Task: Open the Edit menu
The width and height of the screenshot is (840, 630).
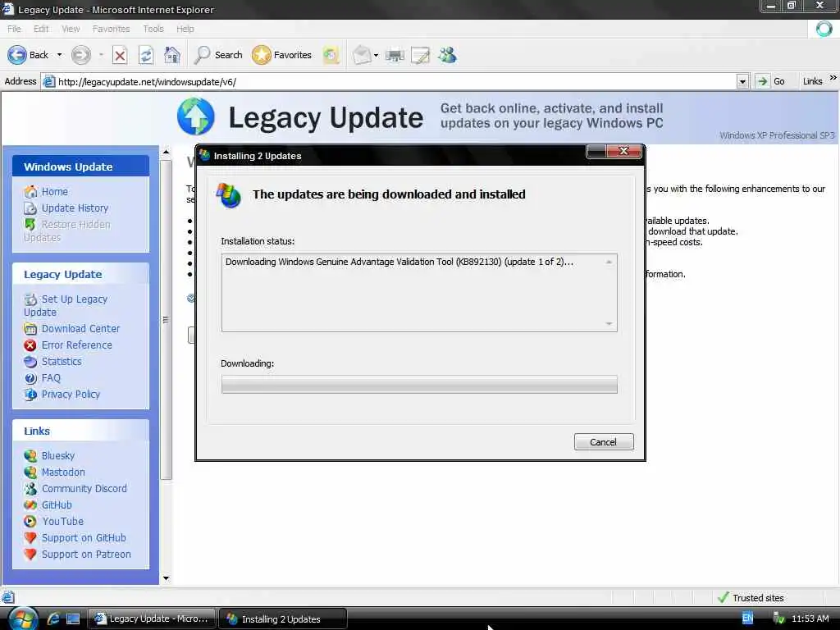Action: point(41,29)
